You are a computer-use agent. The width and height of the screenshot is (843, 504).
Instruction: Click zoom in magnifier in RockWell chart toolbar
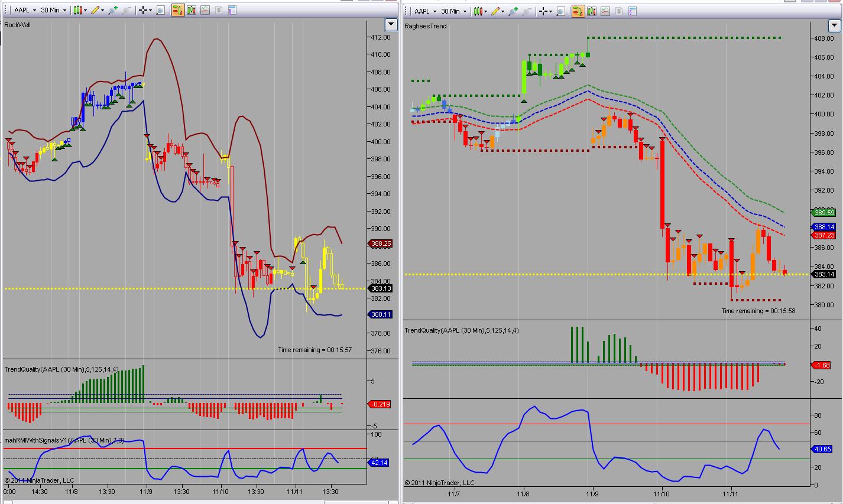click(113, 10)
